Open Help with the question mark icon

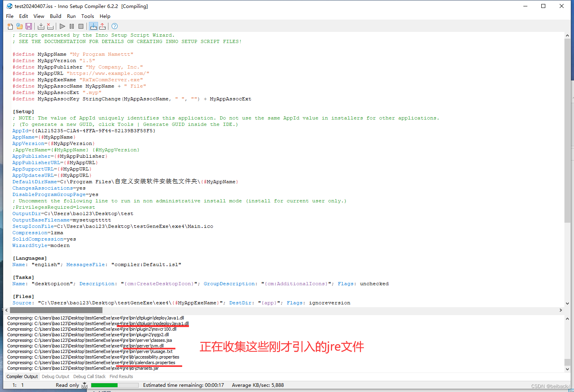click(114, 26)
